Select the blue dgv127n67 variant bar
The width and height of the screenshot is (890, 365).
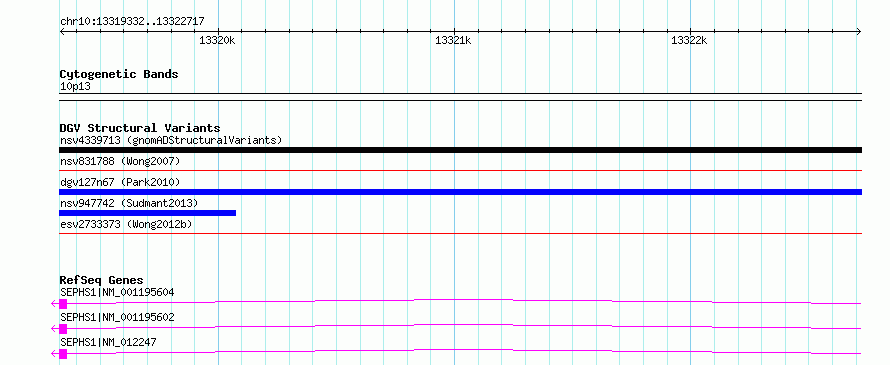[460, 192]
